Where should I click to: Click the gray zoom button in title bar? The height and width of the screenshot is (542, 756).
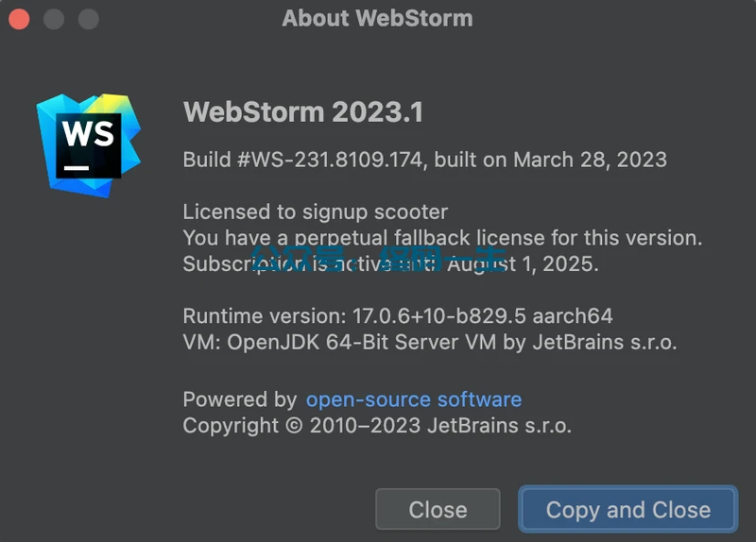pyautogui.click(x=88, y=18)
